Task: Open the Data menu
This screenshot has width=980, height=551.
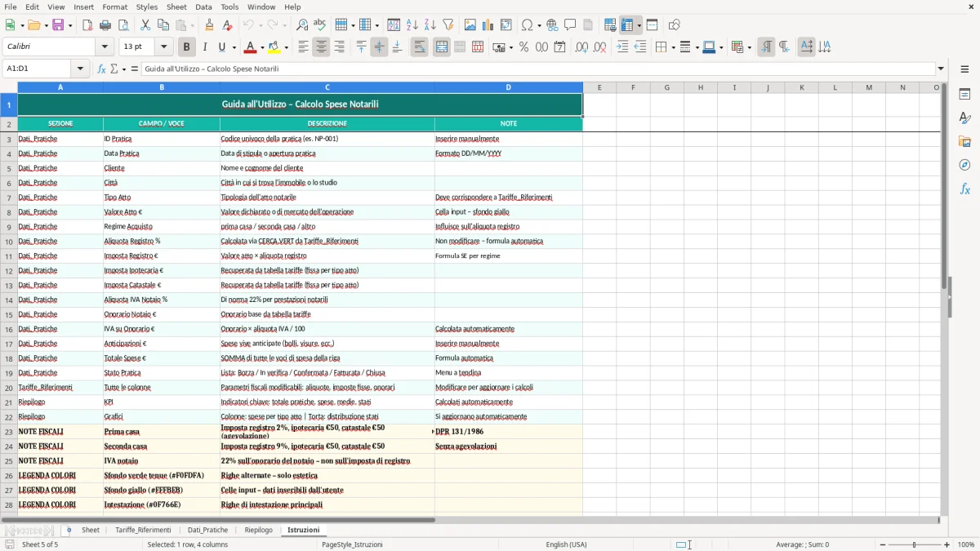Action: [x=203, y=7]
